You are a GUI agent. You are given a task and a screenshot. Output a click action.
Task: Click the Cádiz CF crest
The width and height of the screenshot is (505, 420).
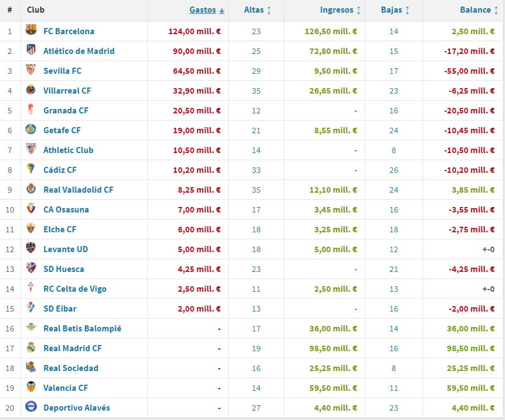coord(31,168)
